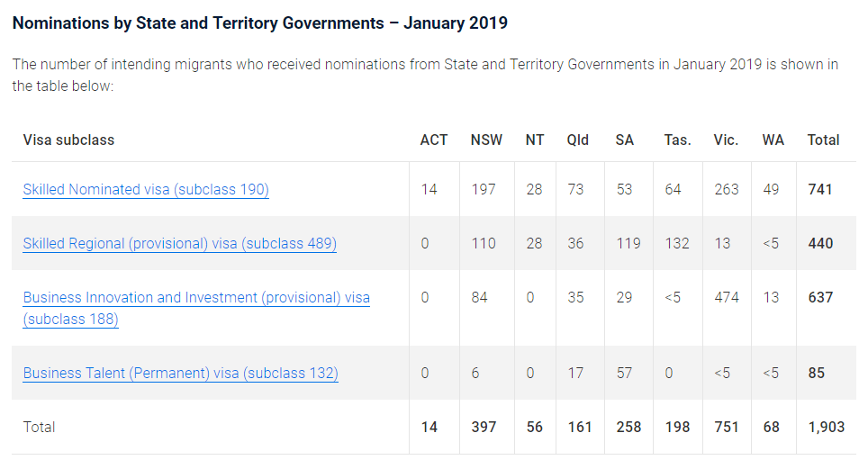
Task: Open the Skilled Nominated visa (subclass 190) link
Action: point(146,190)
